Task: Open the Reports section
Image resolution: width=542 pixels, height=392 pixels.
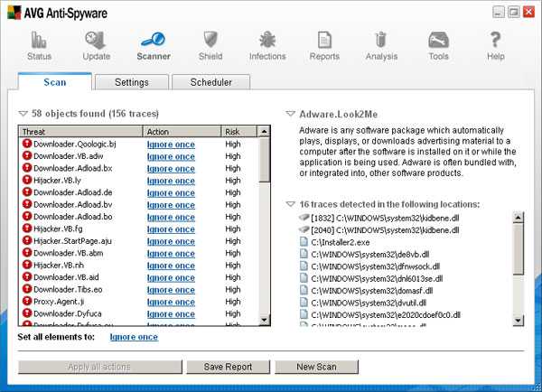Action: click(x=324, y=46)
